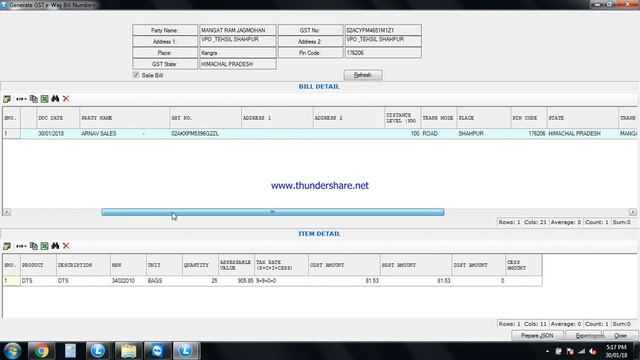Toggle the Sale Bill checkbox
This screenshot has width=640, height=360.
click(x=136, y=75)
